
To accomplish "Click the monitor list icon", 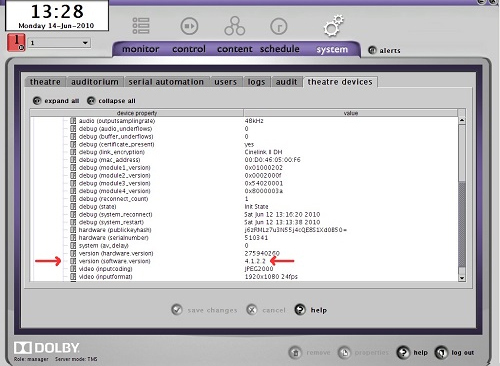I will click(x=141, y=26).
